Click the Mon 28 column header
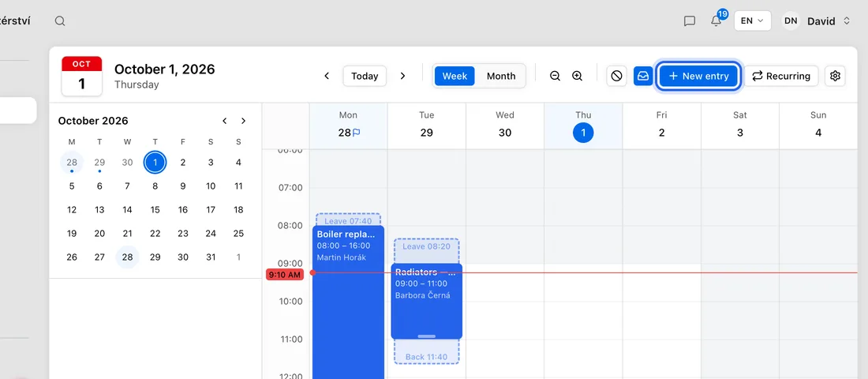868x379 pixels. (348, 126)
